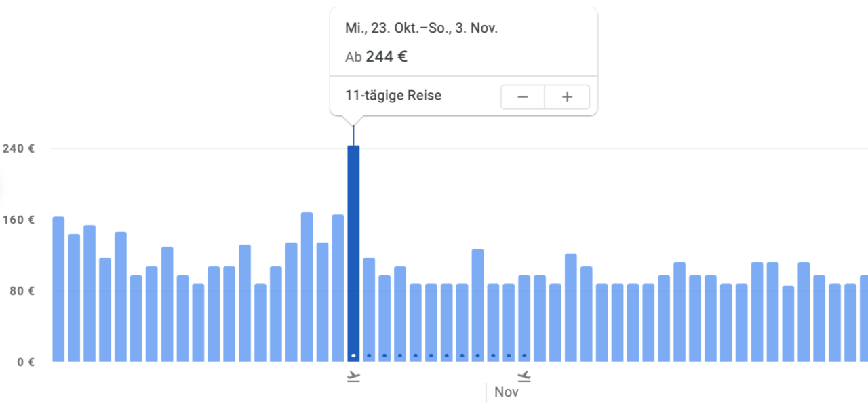Viewport: 868px width, 404px height.
Task: Click the bar directly above the Nov label
Action: (508, 319)
